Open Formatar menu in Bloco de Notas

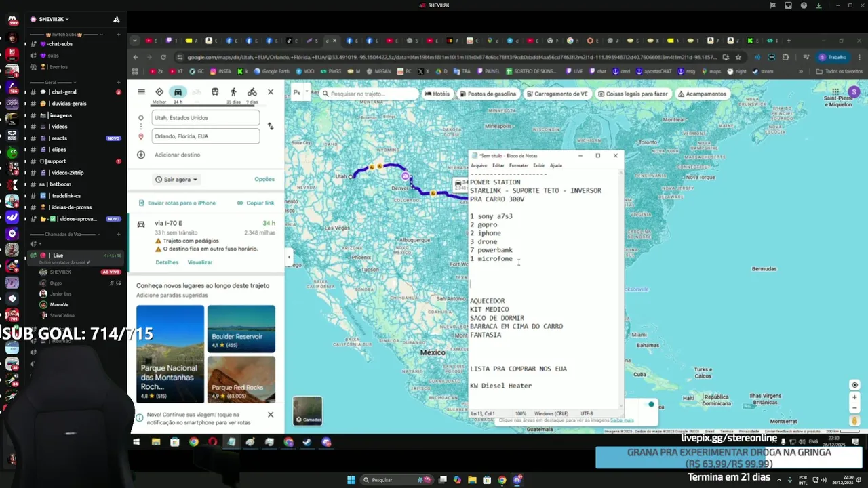pyautogui.click(x=519, y=165)
